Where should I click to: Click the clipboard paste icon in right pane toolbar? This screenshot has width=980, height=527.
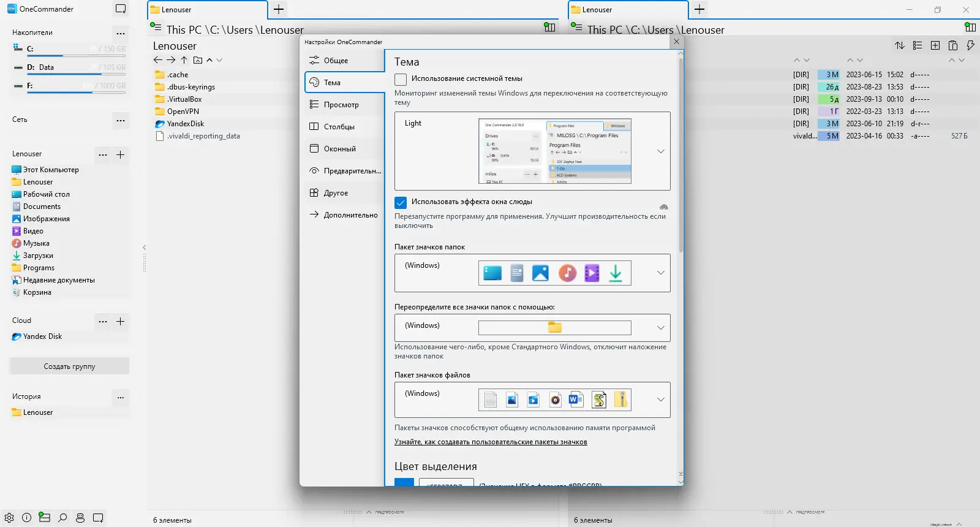point(953,45)
